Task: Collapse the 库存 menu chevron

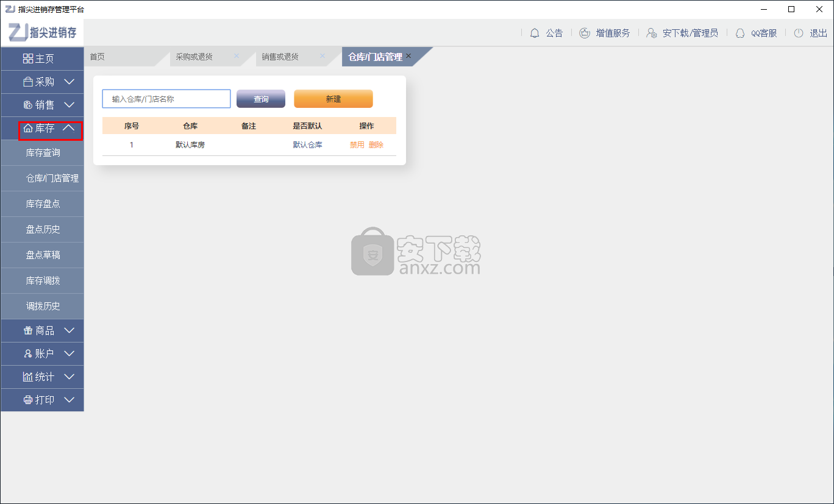Action: [x=69, y=128]
